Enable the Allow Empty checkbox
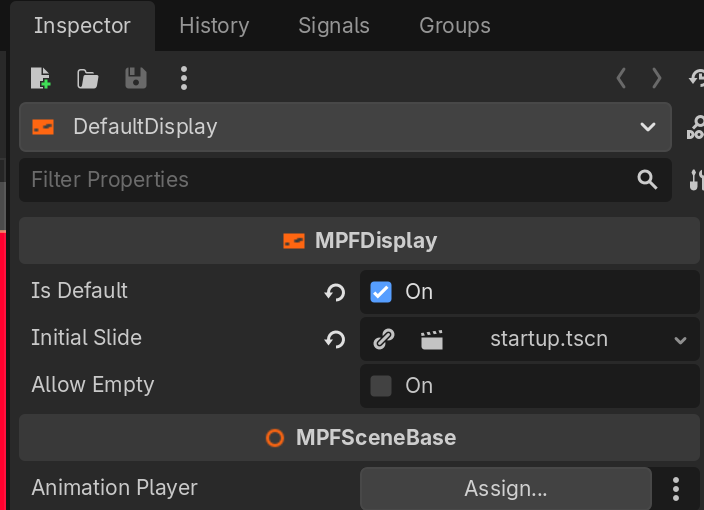Screen dimensions: 704x510 pyautogui.click(x=381, y=386)
